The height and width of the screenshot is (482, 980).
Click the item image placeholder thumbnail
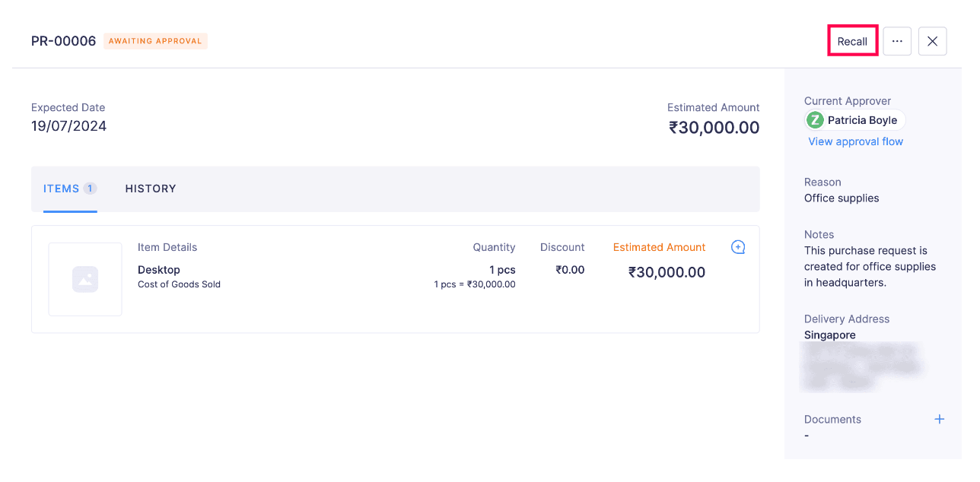pos(84,279)
